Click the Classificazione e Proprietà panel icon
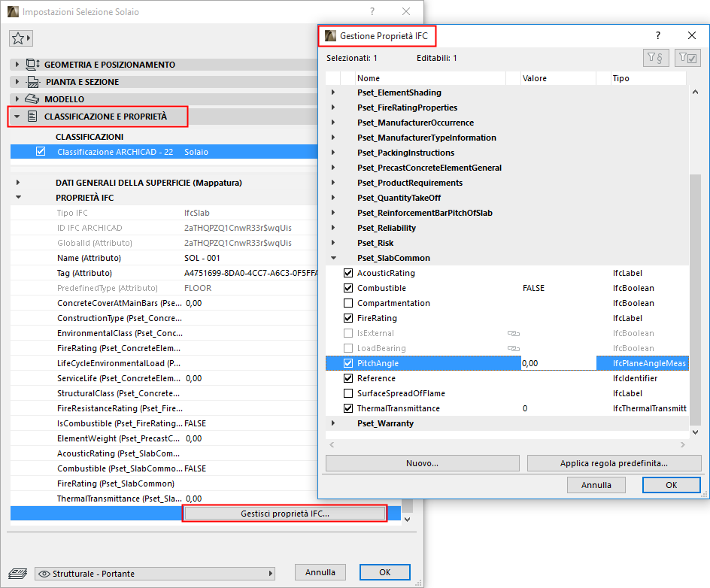Image resolution: width=710 pixels, height=588 pixels. (x=32, y=117)
